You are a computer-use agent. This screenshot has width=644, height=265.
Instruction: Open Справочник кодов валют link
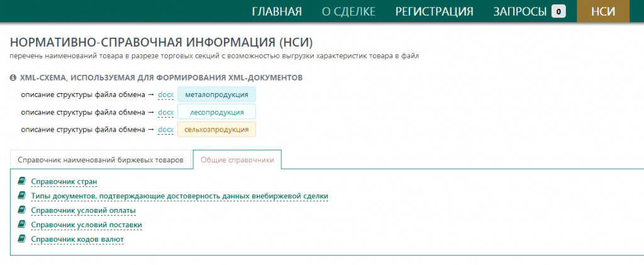tap(77, 239)
